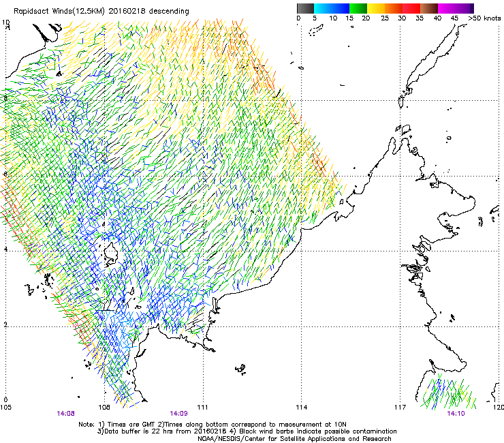Click legend tick label 25

click(x=385, y=18)
